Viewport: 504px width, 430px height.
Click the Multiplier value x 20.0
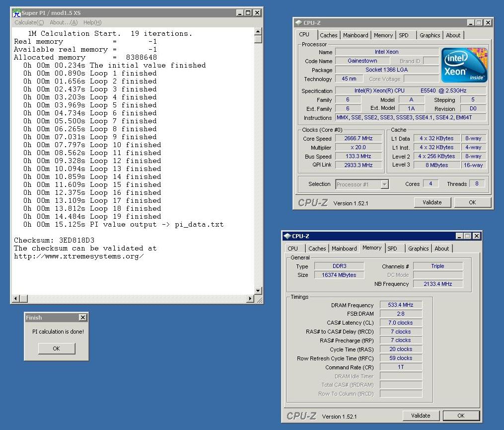pyautogui.click(x=359, y=148)
